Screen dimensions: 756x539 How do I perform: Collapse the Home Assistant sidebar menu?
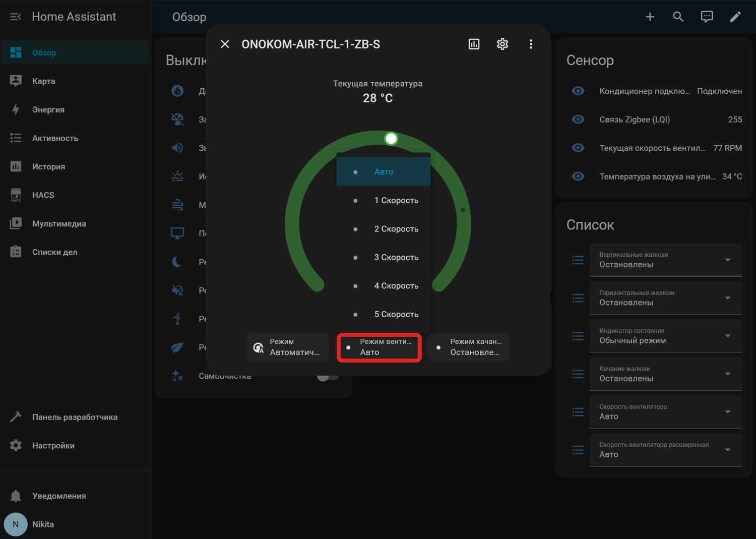point(16,17)
